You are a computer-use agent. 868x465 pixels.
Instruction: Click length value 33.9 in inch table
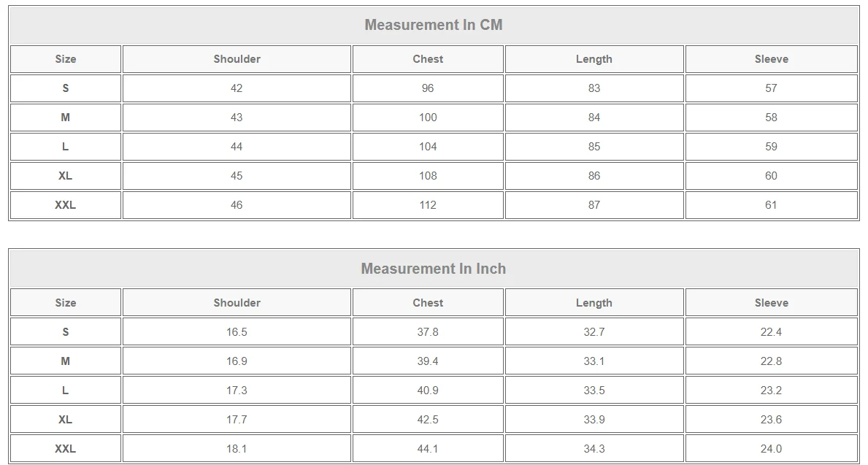click(x=594, y=420)
